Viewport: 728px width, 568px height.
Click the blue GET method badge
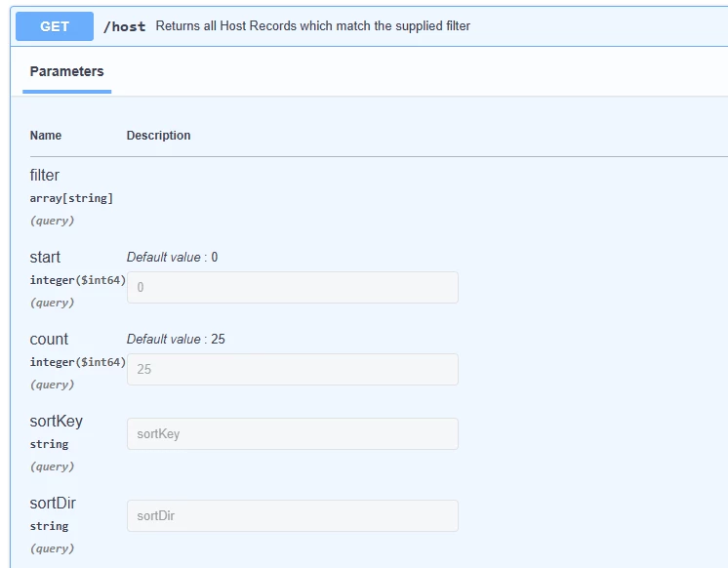(55, 26)
